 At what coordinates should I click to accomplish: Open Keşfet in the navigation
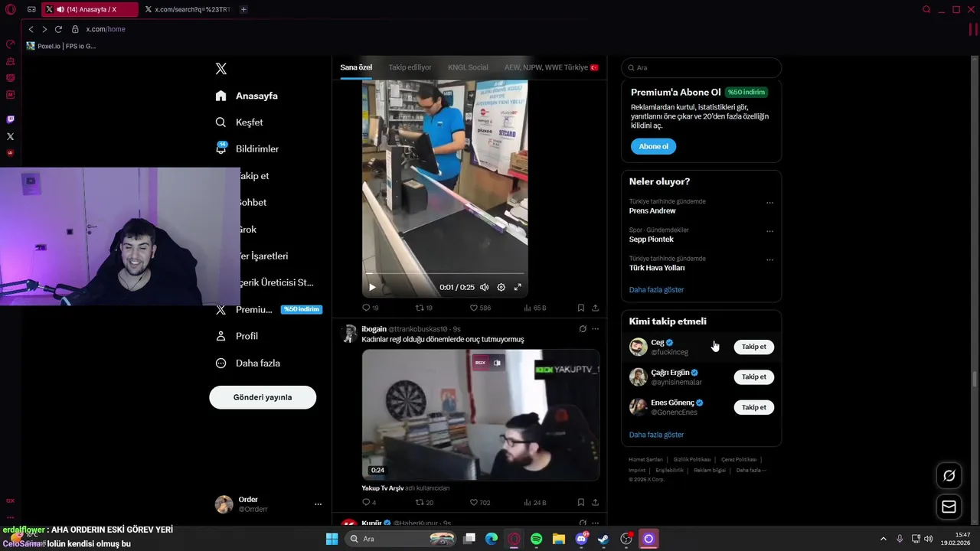pyautogui.click(x=240, y=122)
